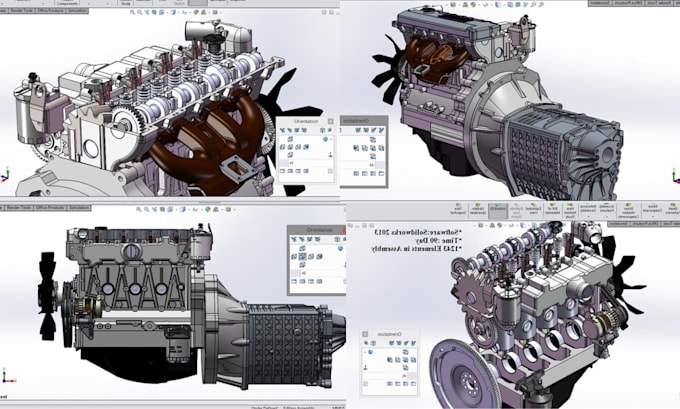This screenshot has height=409, width=680.
Task: View Selector dropdown arrow in upper-left Orientation dialog
Action: (x=331, y=139)
